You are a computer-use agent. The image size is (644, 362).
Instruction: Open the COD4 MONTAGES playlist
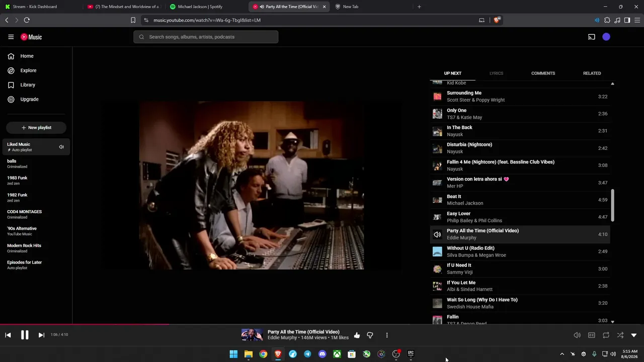click(x=36, y=214)
